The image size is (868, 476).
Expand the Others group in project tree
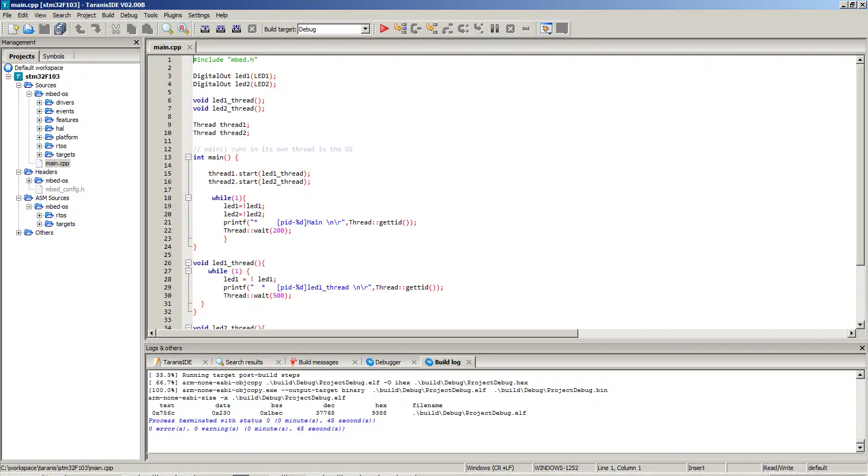[x=18, y=233]
